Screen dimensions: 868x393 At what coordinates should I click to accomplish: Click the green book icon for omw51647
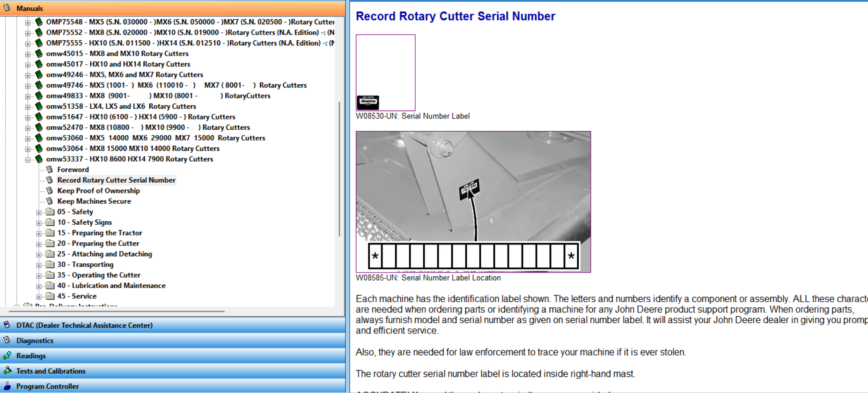tap(39, 117)
